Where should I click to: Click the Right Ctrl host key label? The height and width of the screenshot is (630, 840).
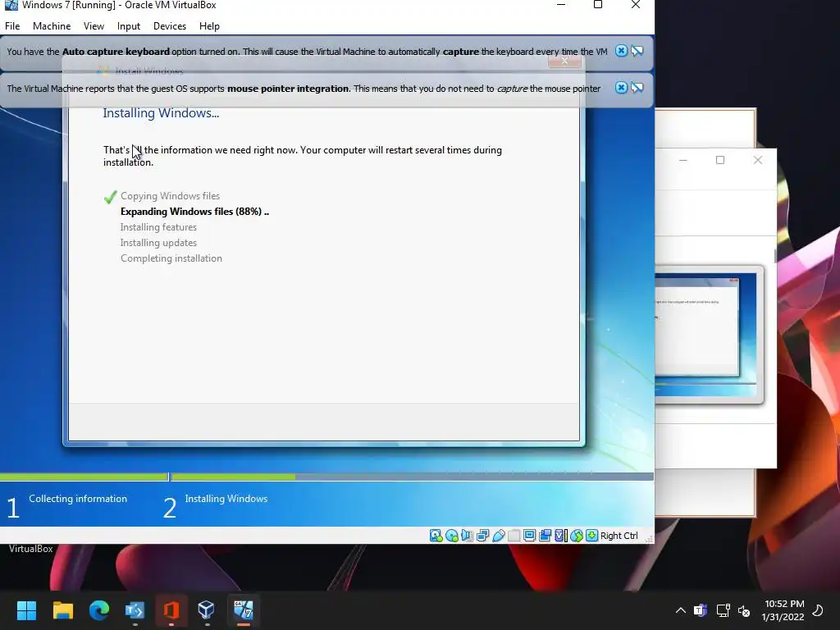[619, 536]
